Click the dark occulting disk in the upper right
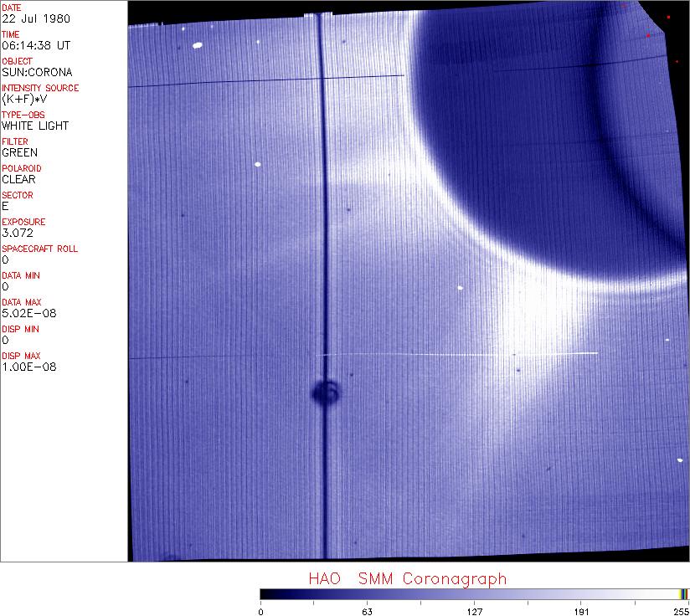Viewport: 690px width, 616px height. 553,126
